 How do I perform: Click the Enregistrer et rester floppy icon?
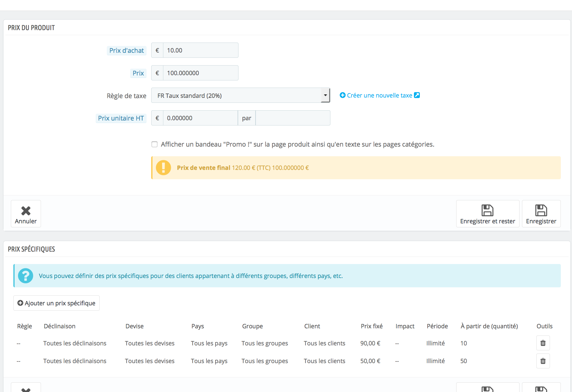point(487,210)
